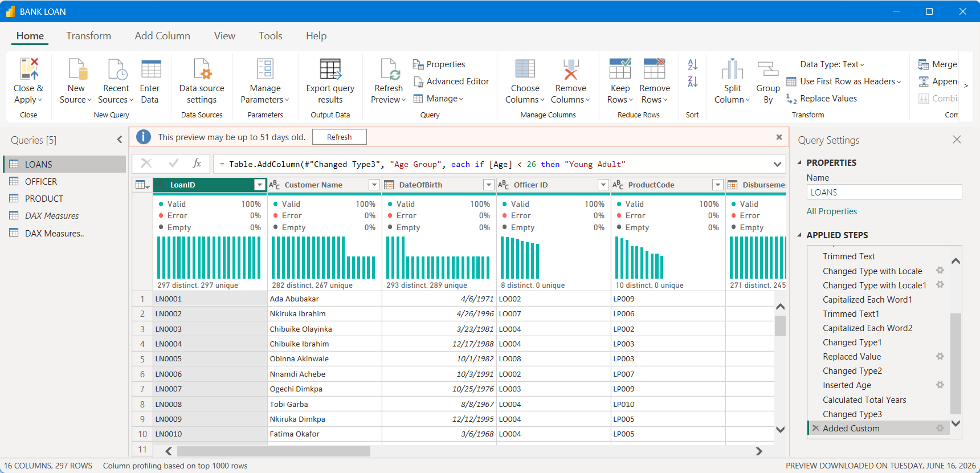The image size is (980, 473).
Task: Open the Customer Name column filter dropdown
Action: click(374, 185)
